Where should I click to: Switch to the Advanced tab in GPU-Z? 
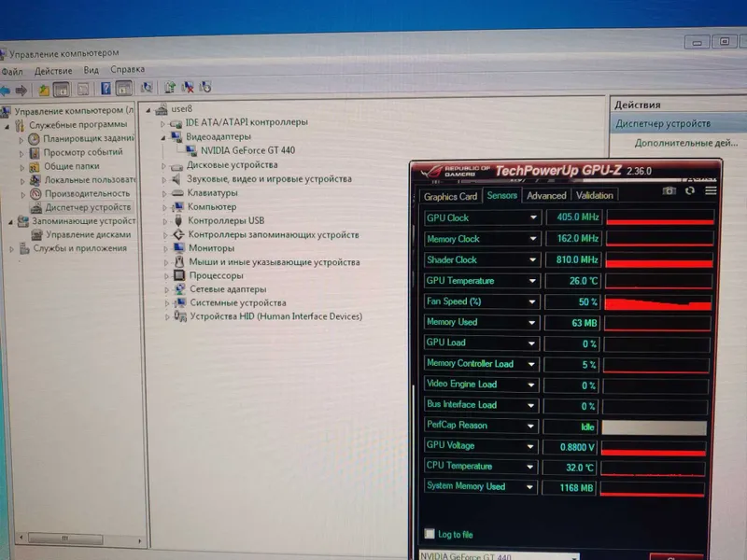click(x=546, y=196)
